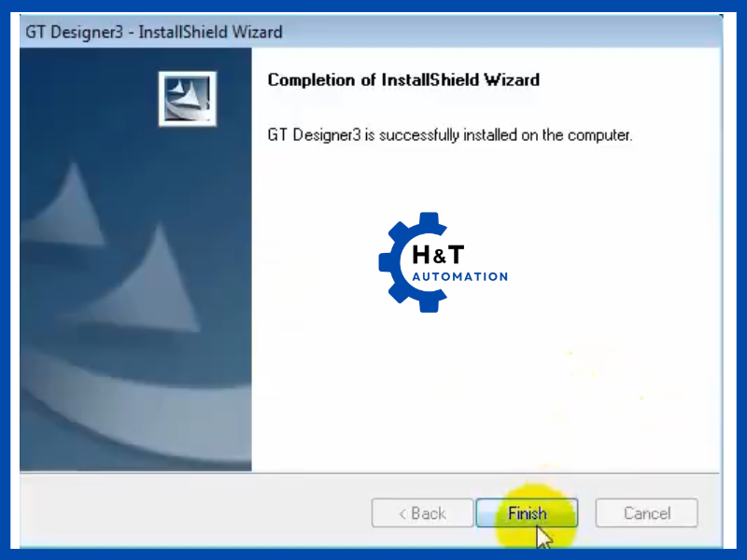The height and width of the screenshot is (560, 747).
Task: Click the GT Designer3 InstallShield Wizard title bar
Action: [371, 32]
